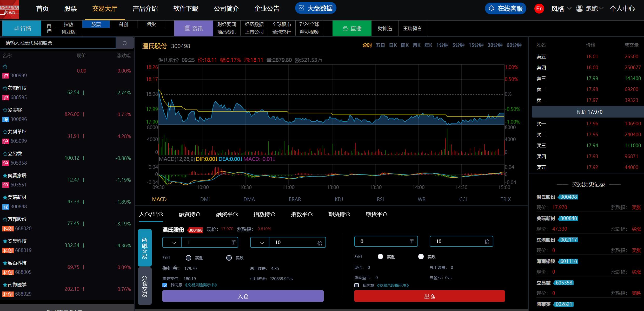
Task: Open the 大盘数据 market data button
Action: (x=316, y=8)
